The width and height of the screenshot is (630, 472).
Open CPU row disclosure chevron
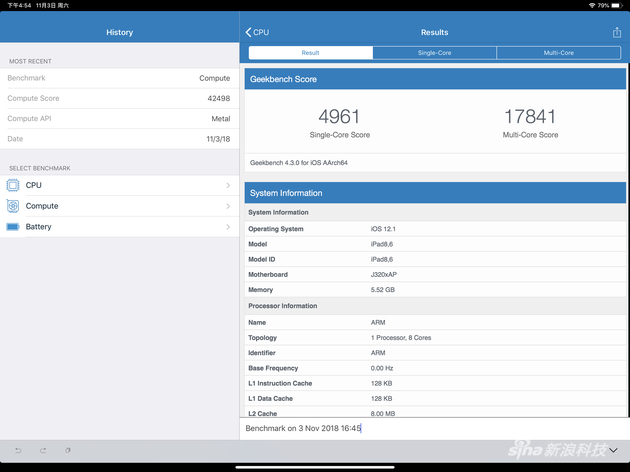coord(228,185)
